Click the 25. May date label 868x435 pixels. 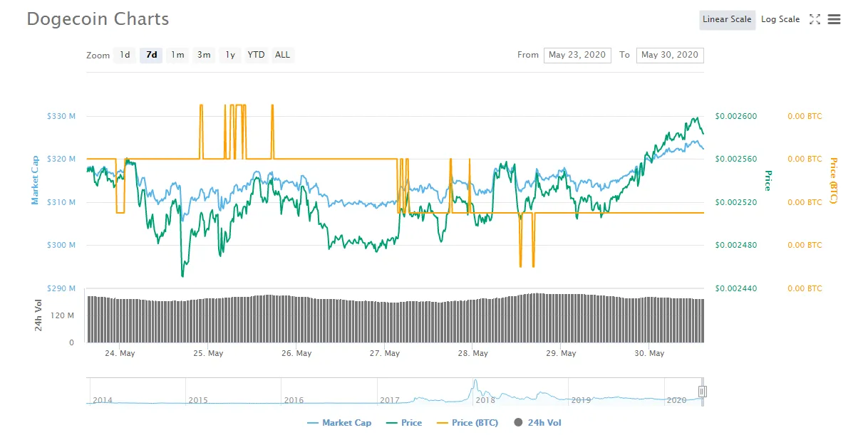tap(208, 353)
